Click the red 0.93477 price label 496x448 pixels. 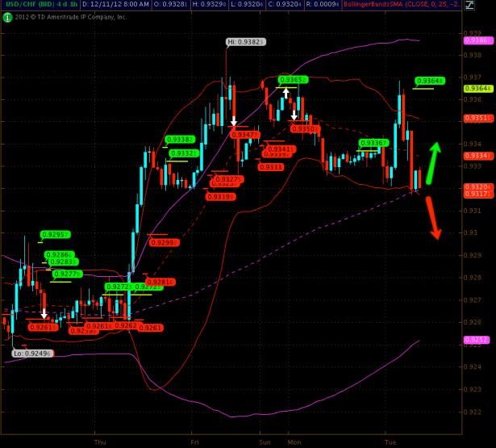tap(245, 135)
